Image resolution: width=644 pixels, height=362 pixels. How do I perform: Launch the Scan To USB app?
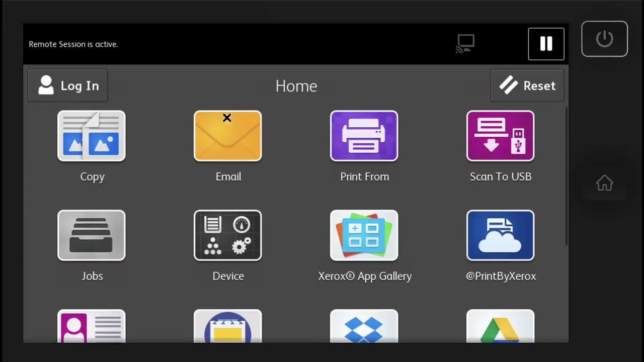pyautogui.click(x=501, y=136)
